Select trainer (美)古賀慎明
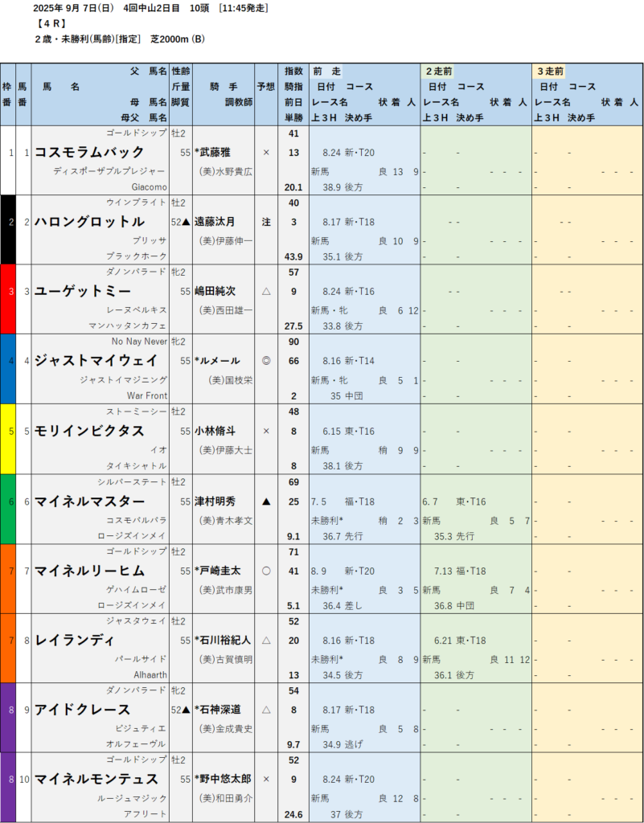Screen dimensions: 644x823 pyautogui.click(x=226, y=659)
